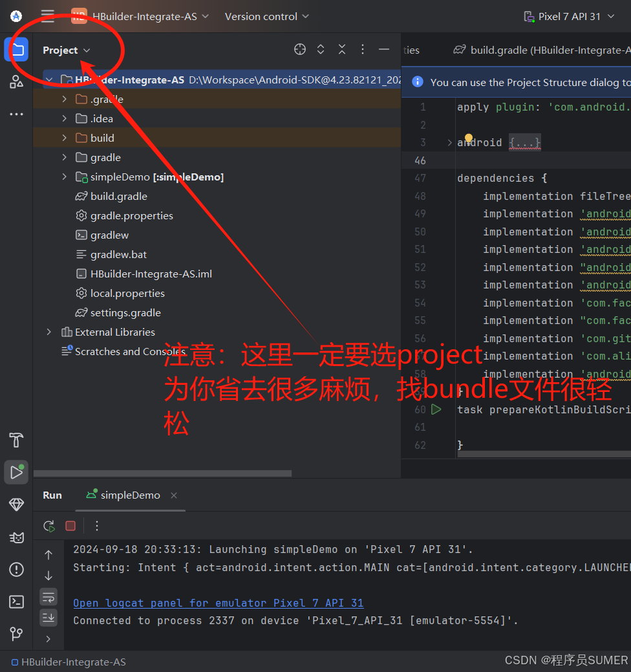The height and width of the screenshot is (672, 631).
Task: Click Collapse All icon in Project panel
Action: (342, 49)
